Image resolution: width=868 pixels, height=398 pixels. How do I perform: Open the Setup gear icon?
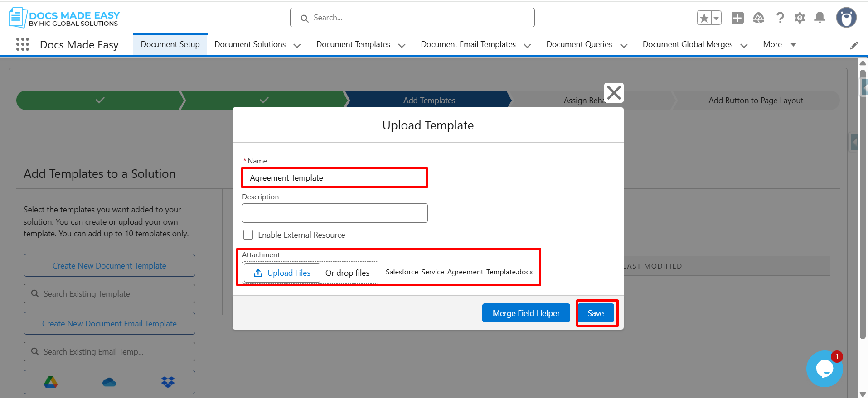(800, 18)
